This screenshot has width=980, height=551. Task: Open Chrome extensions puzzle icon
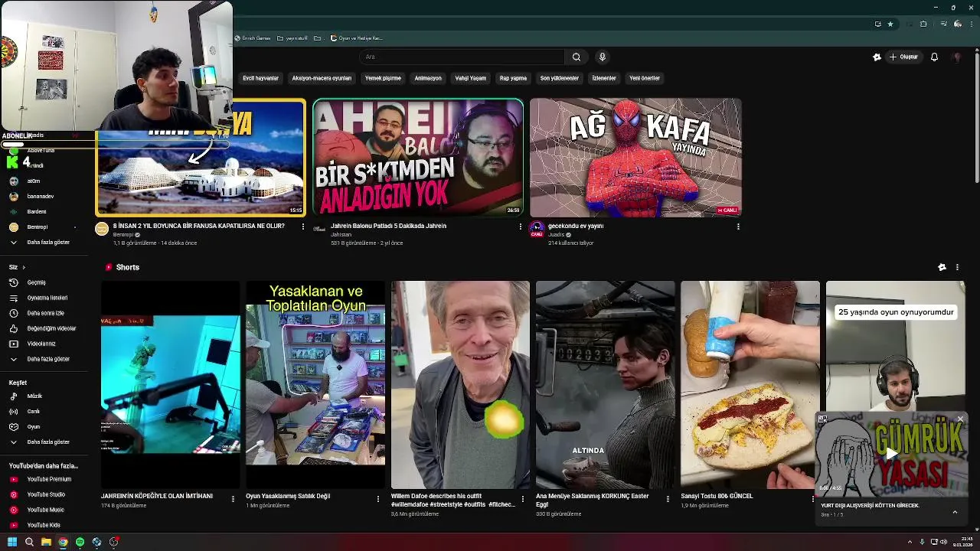[x=923, y=24]
